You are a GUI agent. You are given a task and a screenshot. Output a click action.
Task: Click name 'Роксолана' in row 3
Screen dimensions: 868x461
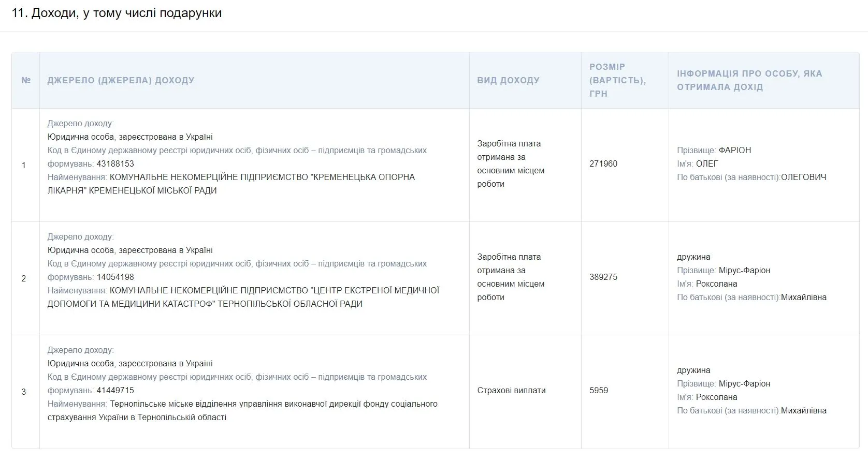716,397
